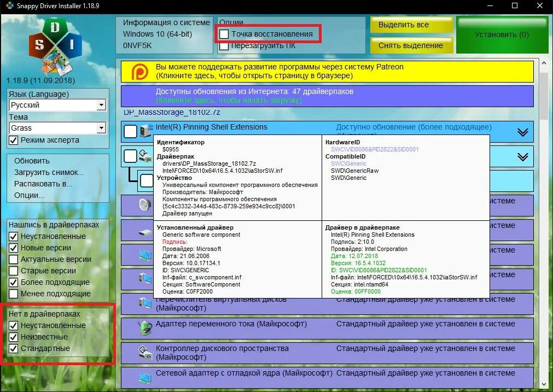Click the AC adapter battery icon

coord(145,327)
